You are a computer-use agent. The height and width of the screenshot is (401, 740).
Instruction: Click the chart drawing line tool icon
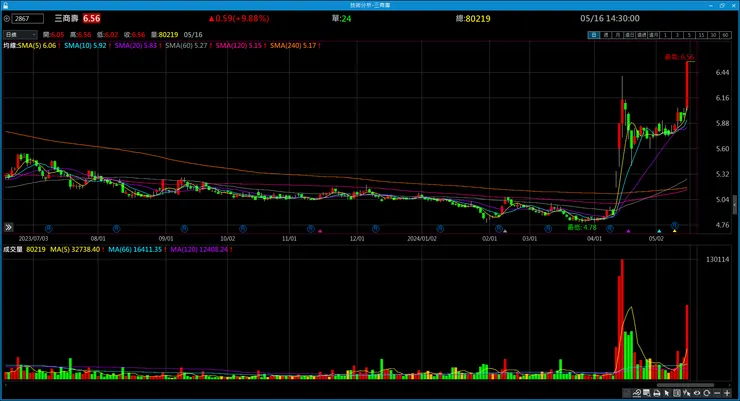pos(637,393)
